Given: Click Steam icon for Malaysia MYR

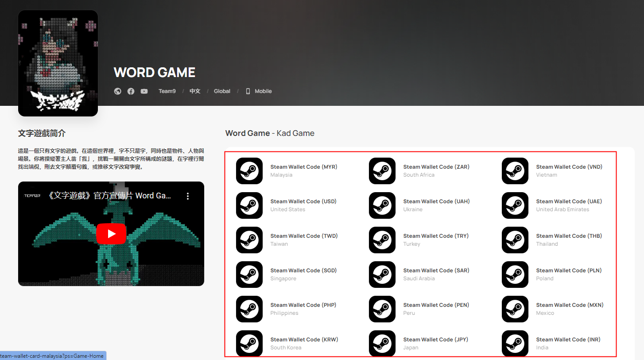Looking at the screenshot, I should click(x=249, y=171).
